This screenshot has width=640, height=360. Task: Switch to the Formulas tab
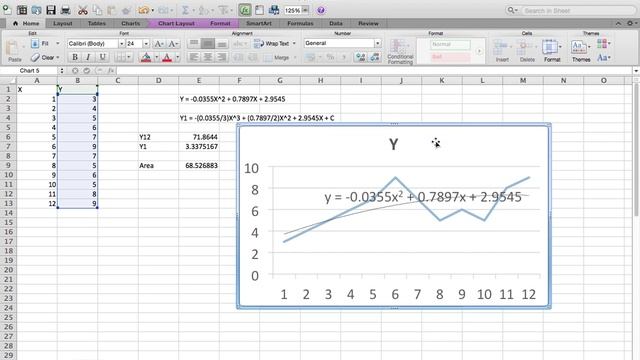click(x=300, y=23)
